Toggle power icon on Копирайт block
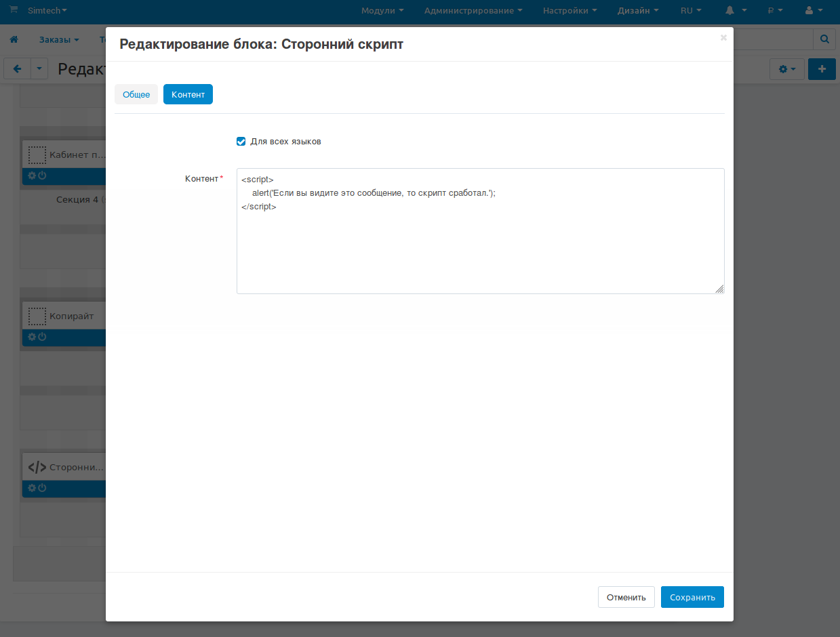The image size is (840, 637). (x=42, y=337)
